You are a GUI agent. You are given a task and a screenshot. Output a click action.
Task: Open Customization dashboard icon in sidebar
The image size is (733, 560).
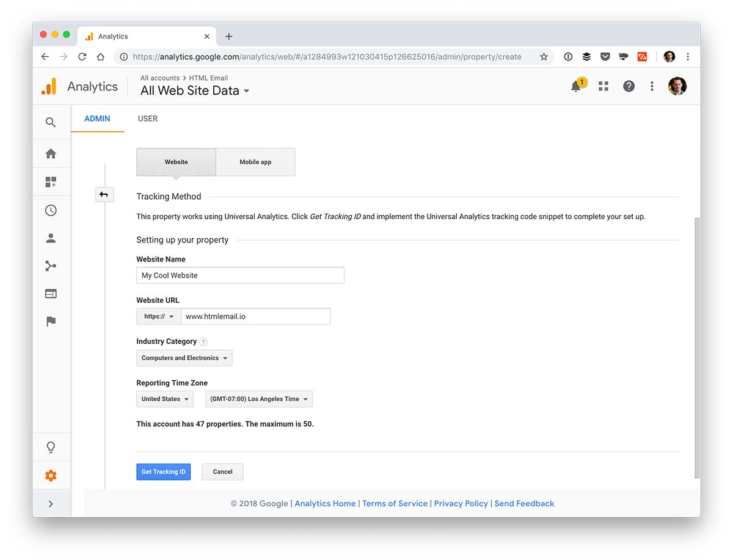pos(51,182)
